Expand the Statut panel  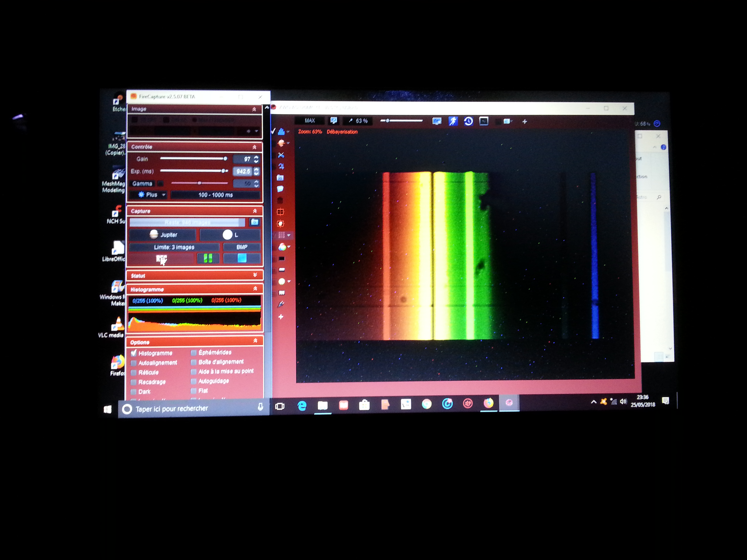tap(255, 275)
